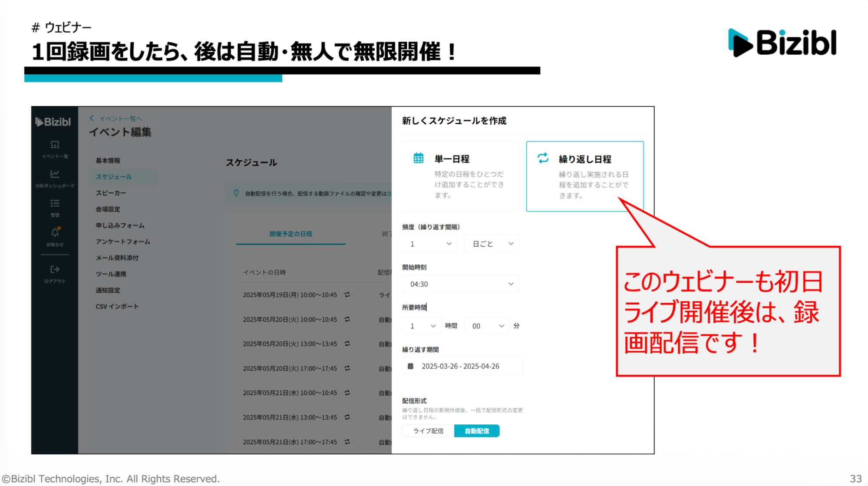
Task: Choose the 単一日程 schedule type card
Action: (x=460, y=176)
